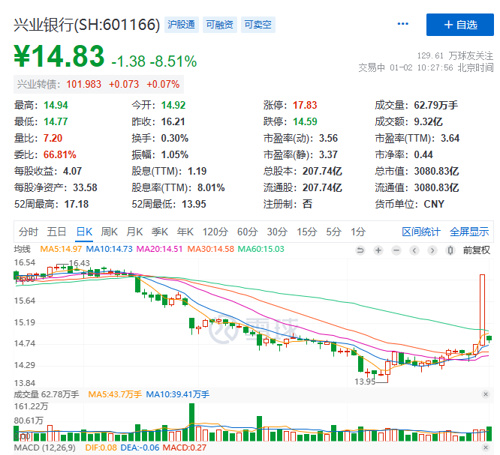Open 区间统计 range statistics
Screen dimensions: 500x455
(421, 232)
